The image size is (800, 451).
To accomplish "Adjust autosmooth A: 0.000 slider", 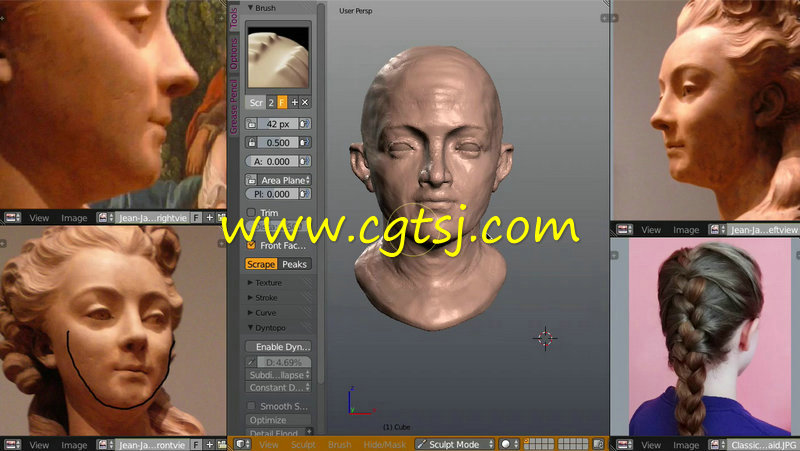I will click(x=272, y=161).
